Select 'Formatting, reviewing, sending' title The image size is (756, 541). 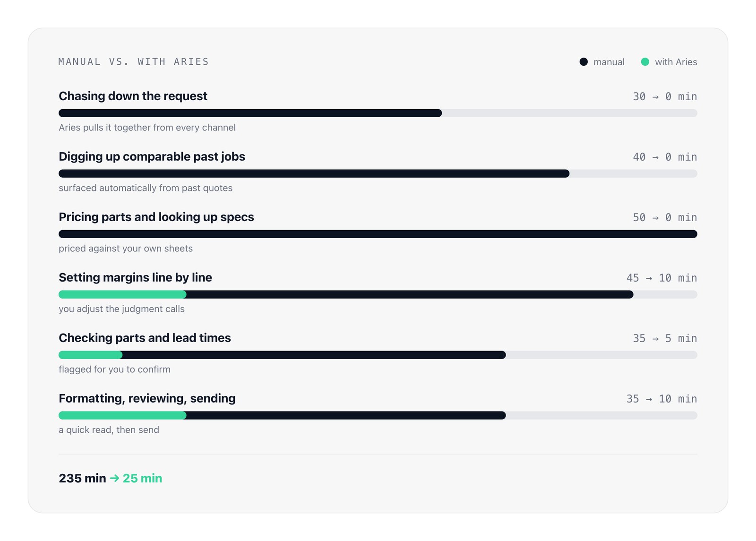[x=147, y=398]
